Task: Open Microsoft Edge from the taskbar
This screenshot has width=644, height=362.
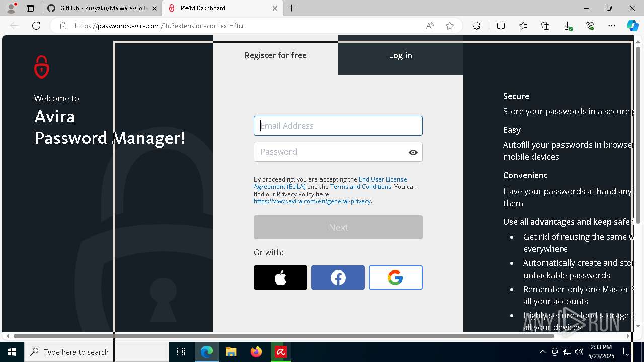Action: pos(207,352)
